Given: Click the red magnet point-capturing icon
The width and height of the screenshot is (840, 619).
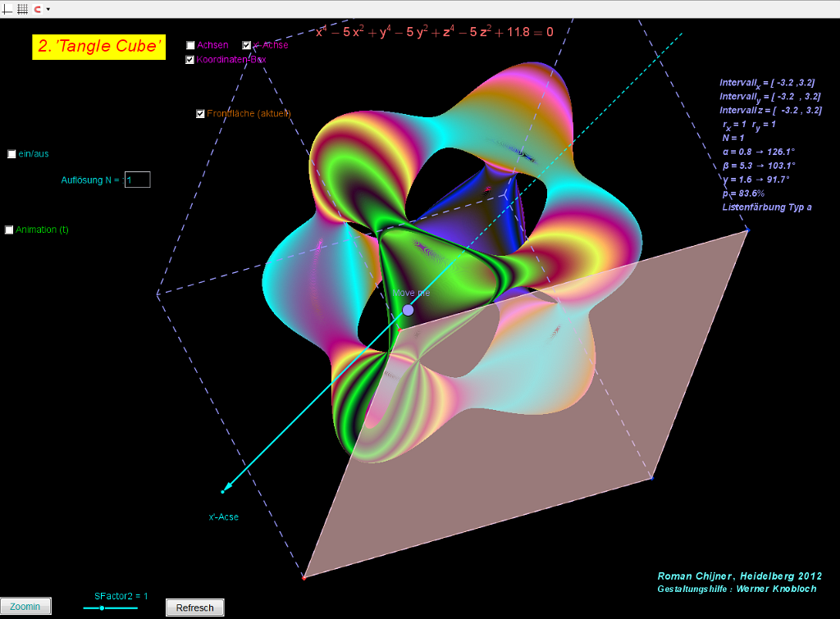Looking at the screenshot, I should [37, 9].
